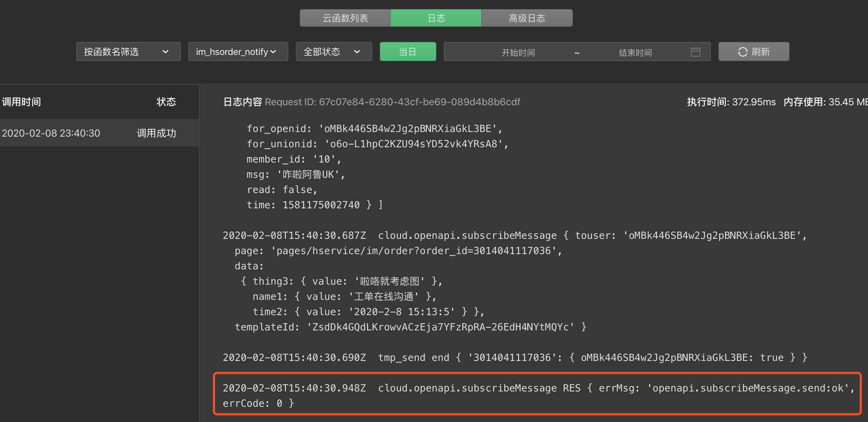Toggle the 当日 filter button
The height and width of the screenshot is (422, 868).
coord(408,52)
